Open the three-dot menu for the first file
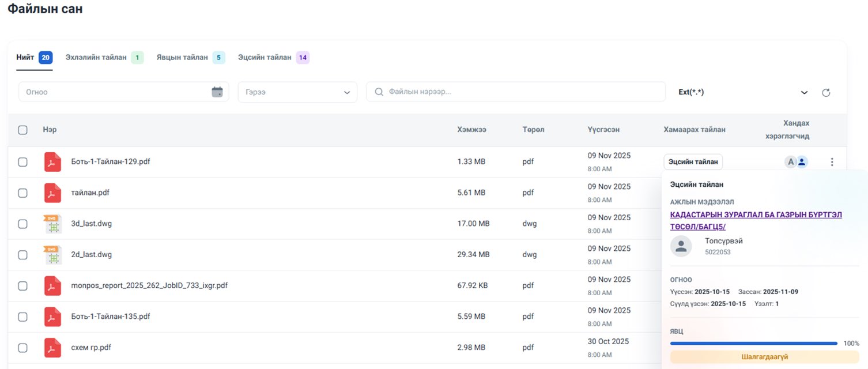Image resolution: width=868 pixels, height=369 pixels. click(832, 162)
